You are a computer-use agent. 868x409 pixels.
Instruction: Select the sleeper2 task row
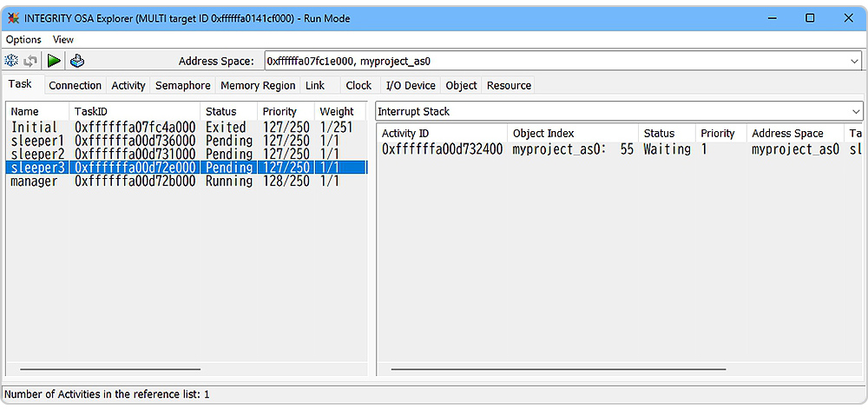[187, 154]
